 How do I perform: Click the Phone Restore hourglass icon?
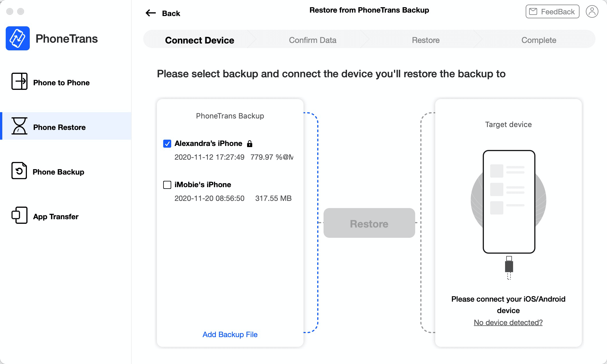click(x=19, y=126)
